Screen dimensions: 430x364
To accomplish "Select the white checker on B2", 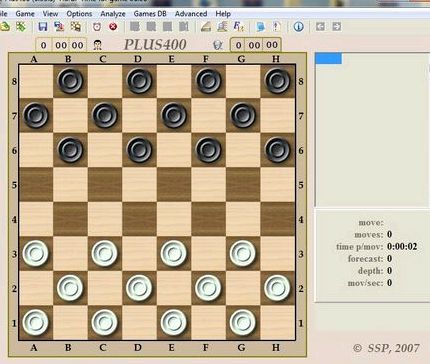I will 70,288.
